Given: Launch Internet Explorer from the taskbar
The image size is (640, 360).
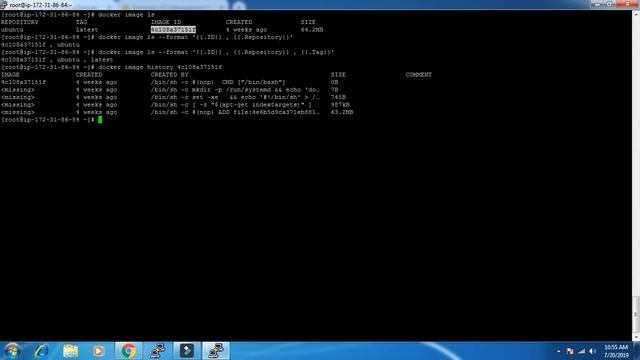Looking at the screenshot, I should tap(41, 351).
